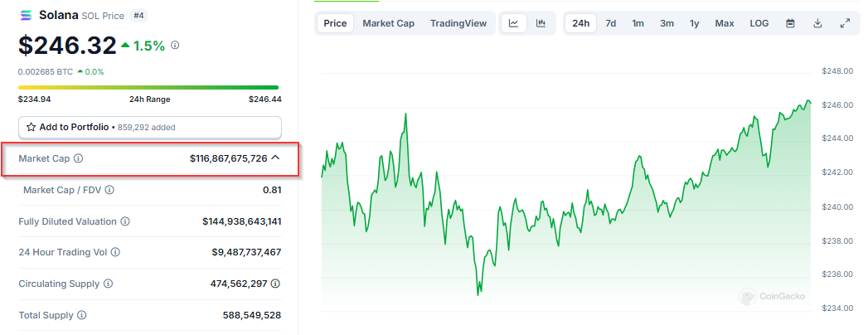Click the $144,938,643,141 valuation value
The width and height of the screenshot is (868, 335).
tap(242, 221)
